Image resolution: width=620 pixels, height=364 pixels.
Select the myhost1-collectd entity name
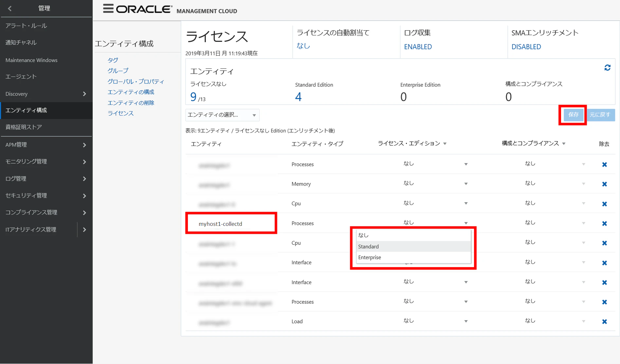coord(220,224)
